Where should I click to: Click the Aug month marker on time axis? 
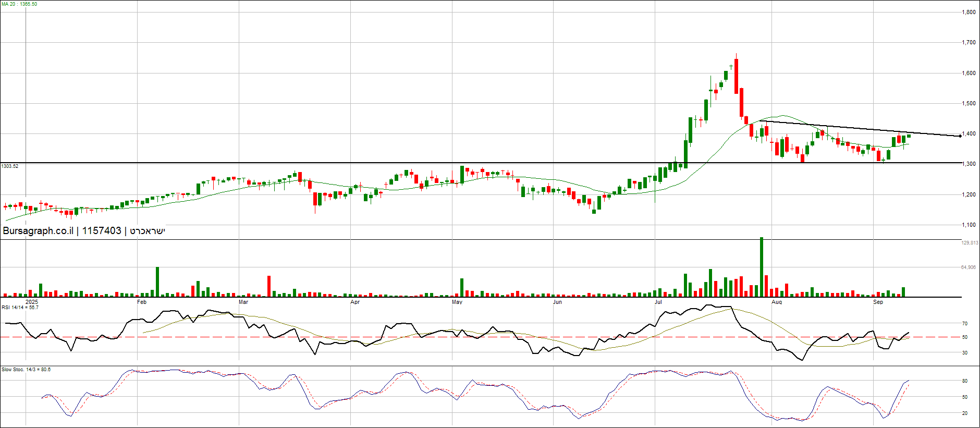coord(777,302)
